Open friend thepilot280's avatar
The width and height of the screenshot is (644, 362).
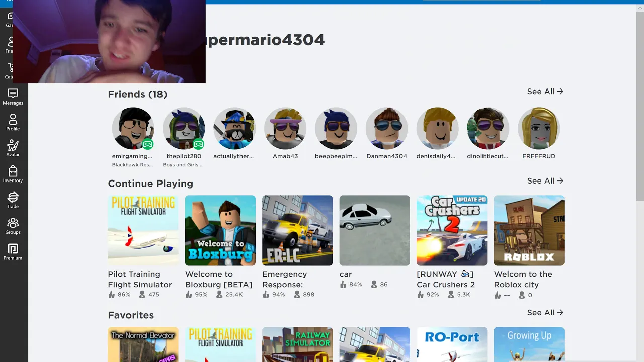pyautogui.click(x=184, y=128)
